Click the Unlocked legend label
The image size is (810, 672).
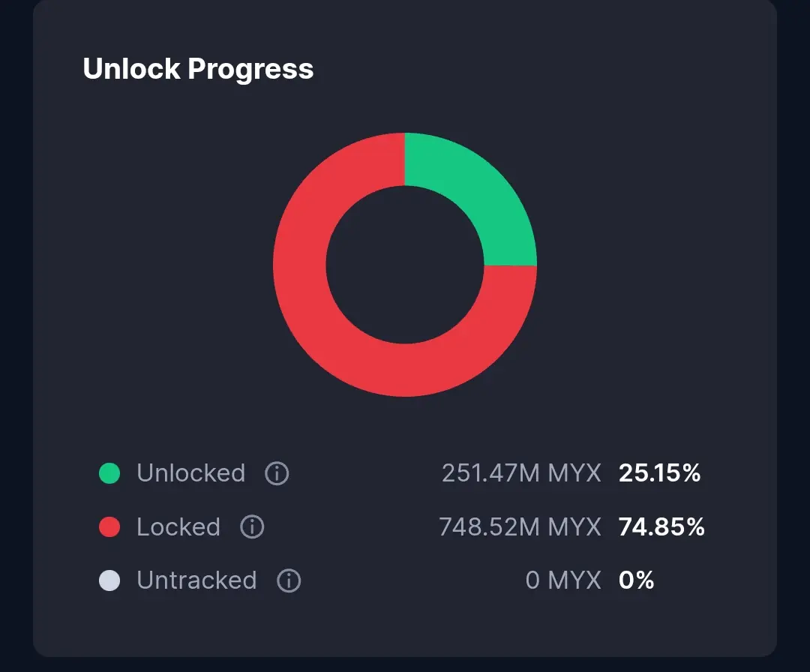(190, 473)
